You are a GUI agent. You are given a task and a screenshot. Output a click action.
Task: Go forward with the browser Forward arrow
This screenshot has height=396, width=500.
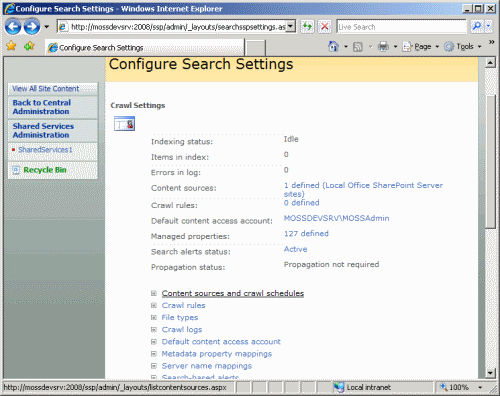click(x=32, y=26)
